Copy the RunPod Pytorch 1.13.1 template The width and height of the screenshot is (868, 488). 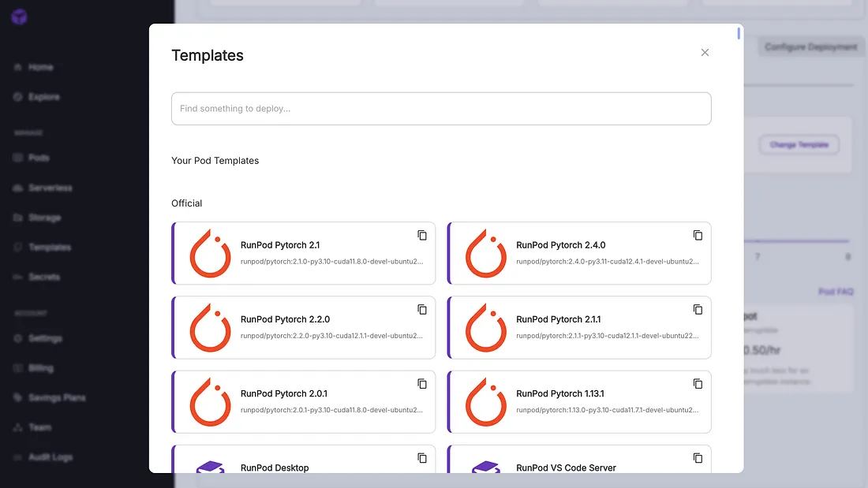[698, 383]
